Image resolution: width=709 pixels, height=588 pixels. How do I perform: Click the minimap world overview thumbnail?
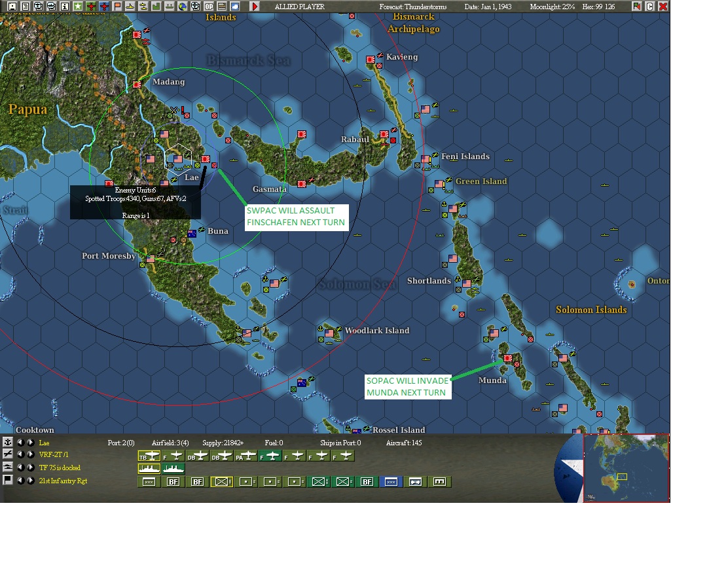click(627, 468)
